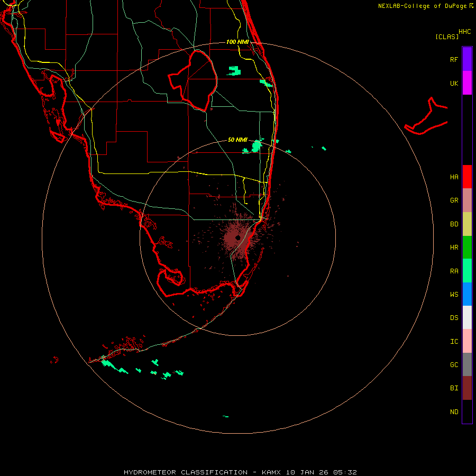Click the IC legend label
Screen dimensions: 476x476
coord(454,342)
